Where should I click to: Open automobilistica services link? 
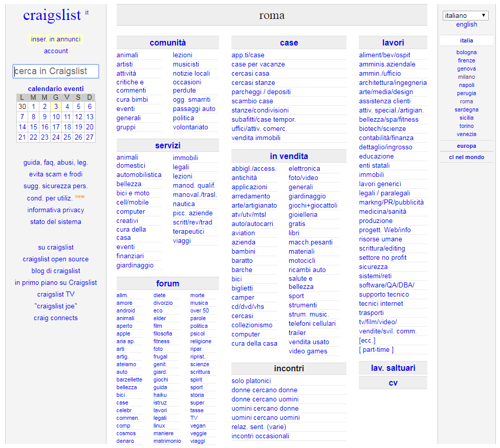coord(139,174)
